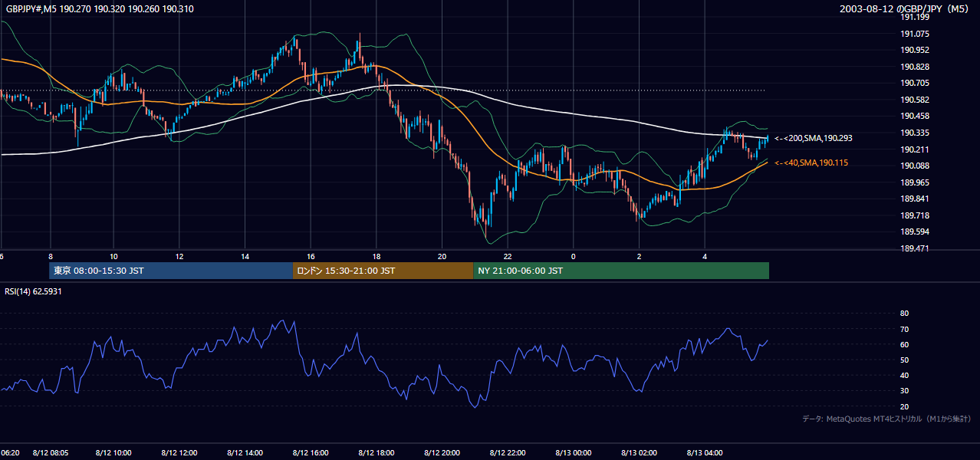
Task: Click price axis value 190.211
Action: click(915, 149)
